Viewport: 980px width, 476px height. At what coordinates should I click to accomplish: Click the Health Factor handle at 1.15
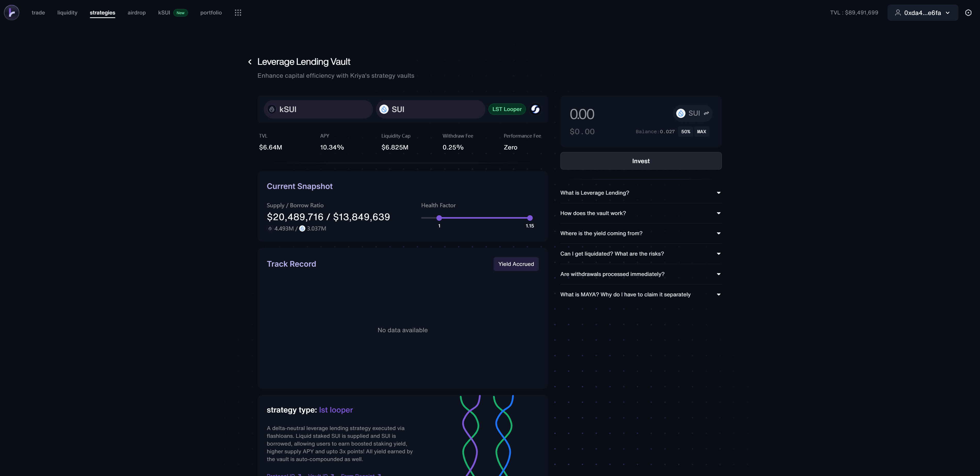pyautogui.click(x=529, y=218)
